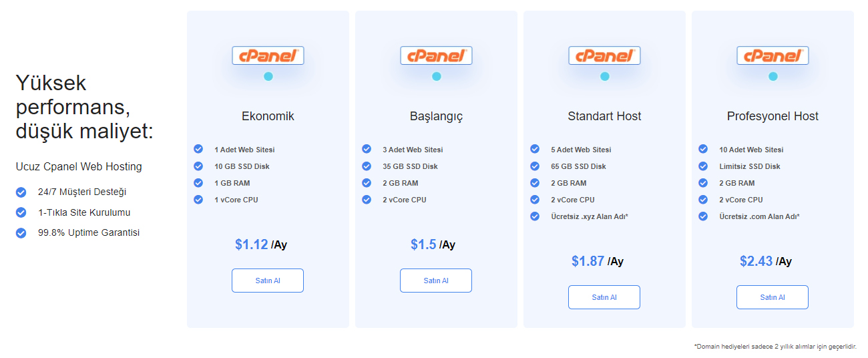868x358 pixels.
Task: Click the cPanel logo on Ekonomik plan
Action: pyautogui.click(x=268, y=55)
